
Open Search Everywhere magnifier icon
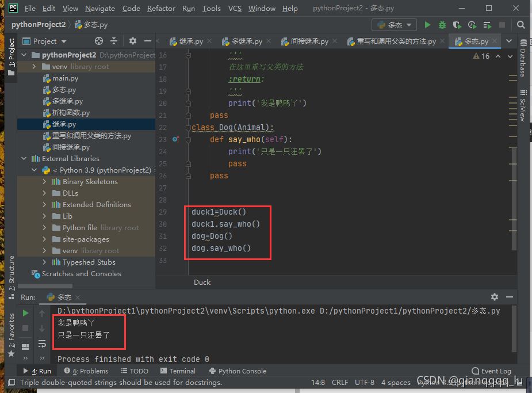point(521,25)
